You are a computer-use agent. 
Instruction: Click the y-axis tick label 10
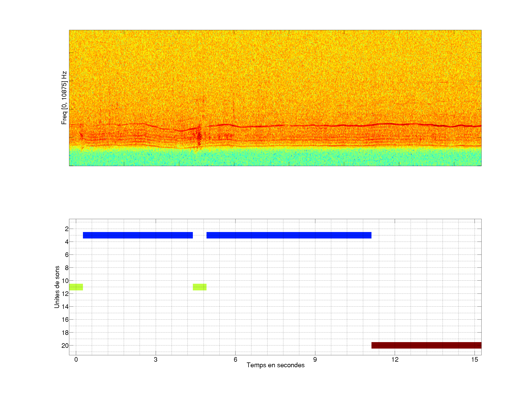65,281
